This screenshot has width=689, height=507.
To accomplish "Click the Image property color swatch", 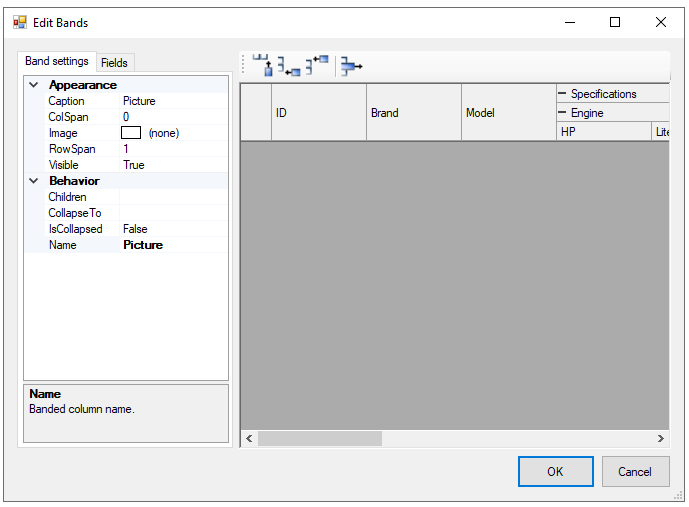I will coord(131,133).
